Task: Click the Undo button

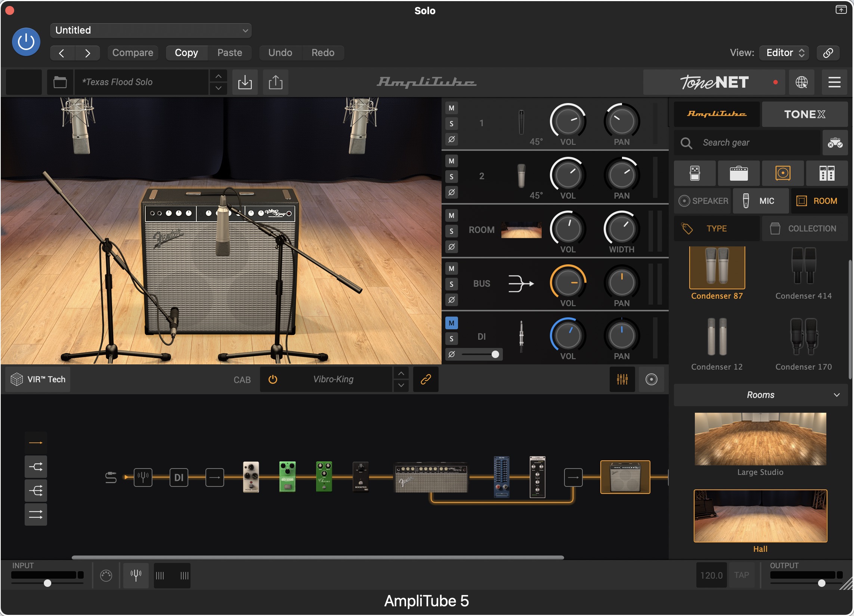Action: click(x=280, y=53)
